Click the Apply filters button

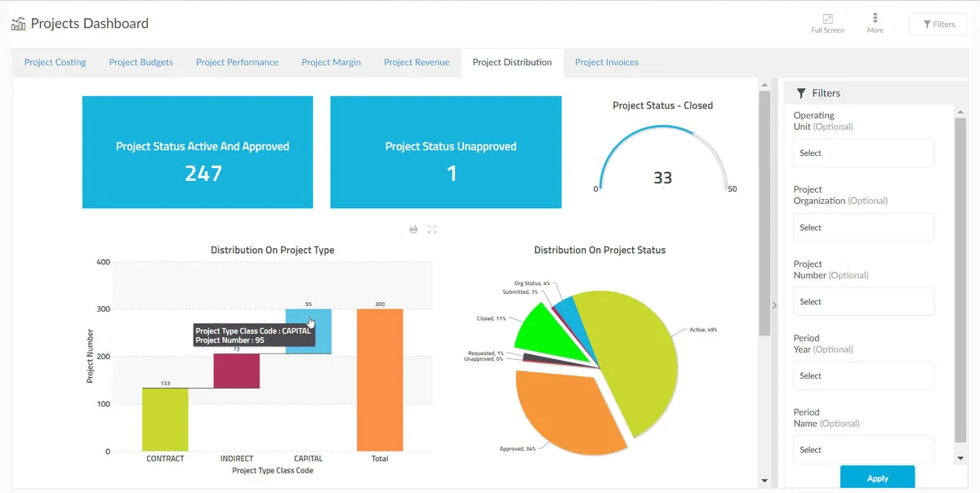[x=877, y=477]
